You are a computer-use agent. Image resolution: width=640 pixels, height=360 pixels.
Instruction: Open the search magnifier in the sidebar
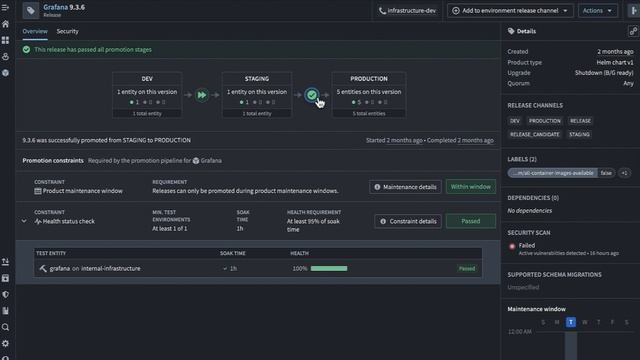5,327
